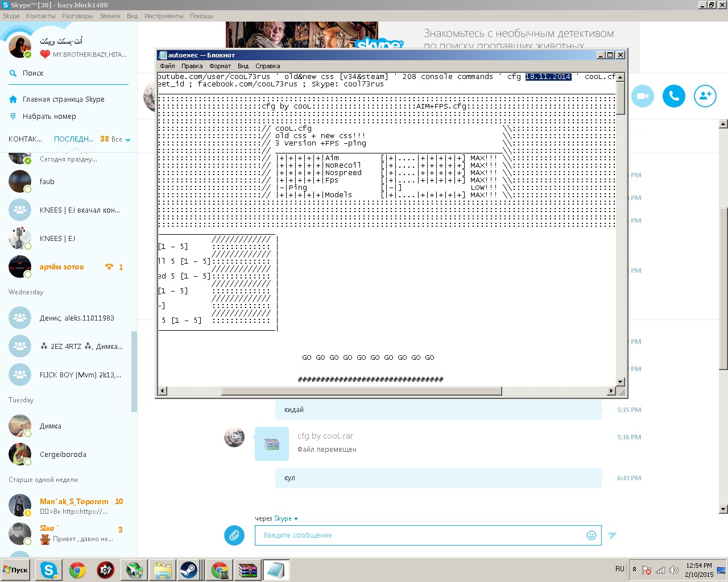This screenshot has width=728, height=582.
Task: Open the Контакты menu in Skype
Action: [x=41, y=16]
